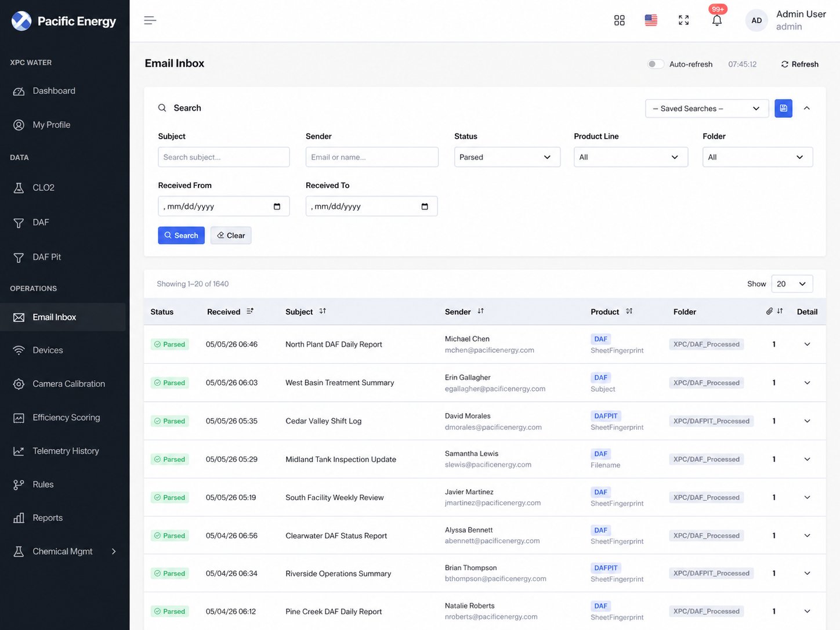Open My Profile in sidebar

pos(63,125)
